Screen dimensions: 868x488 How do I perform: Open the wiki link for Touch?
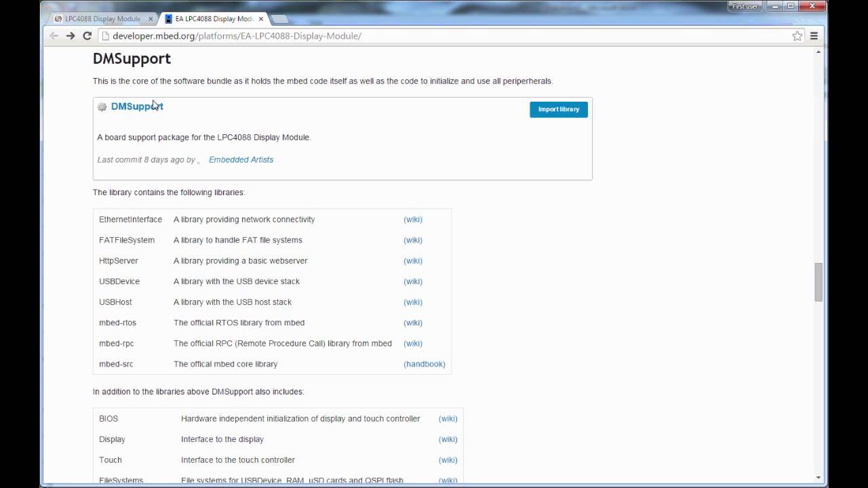point(448,460)
